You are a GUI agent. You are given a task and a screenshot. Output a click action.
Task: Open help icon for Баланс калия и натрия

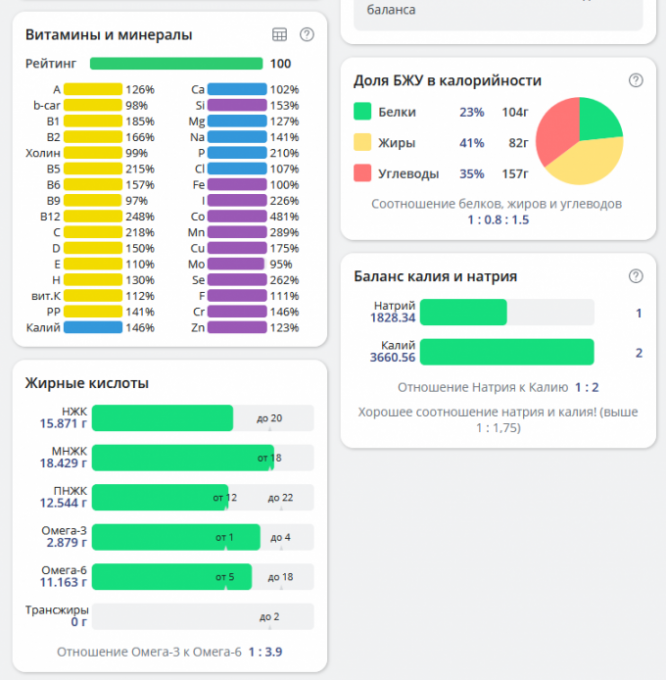(635, 276)
